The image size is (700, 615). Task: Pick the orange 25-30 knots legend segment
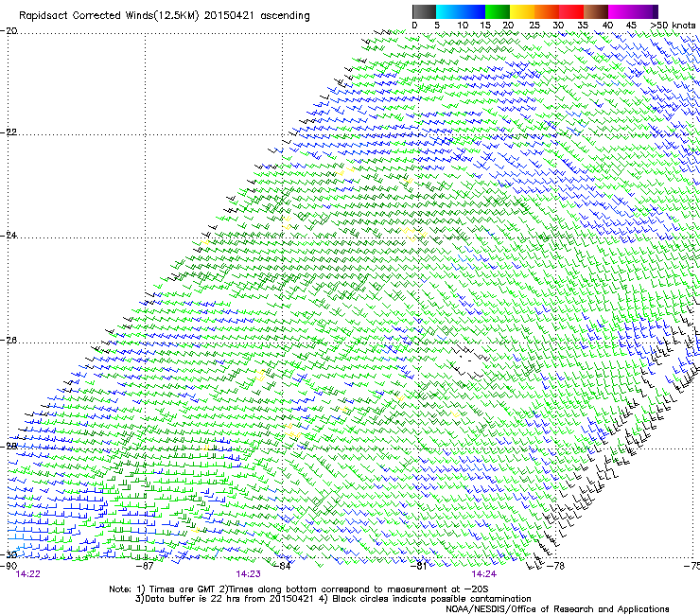pos(547,11)
